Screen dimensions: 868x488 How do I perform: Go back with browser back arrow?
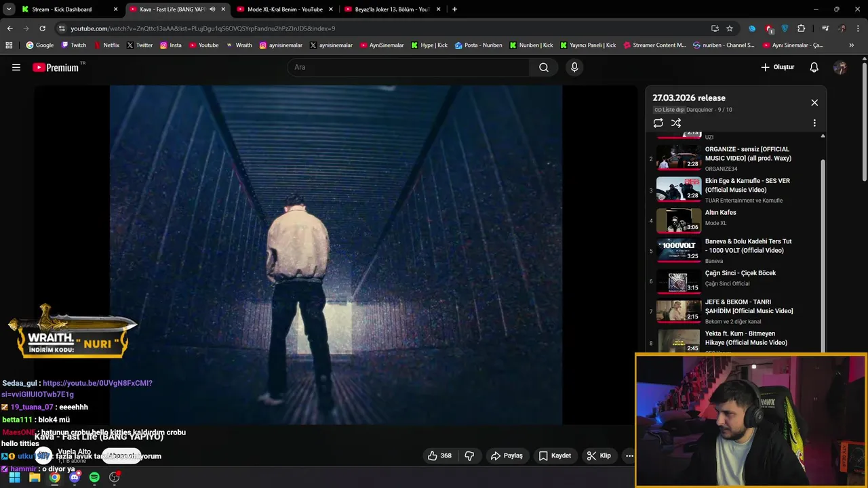9,28
